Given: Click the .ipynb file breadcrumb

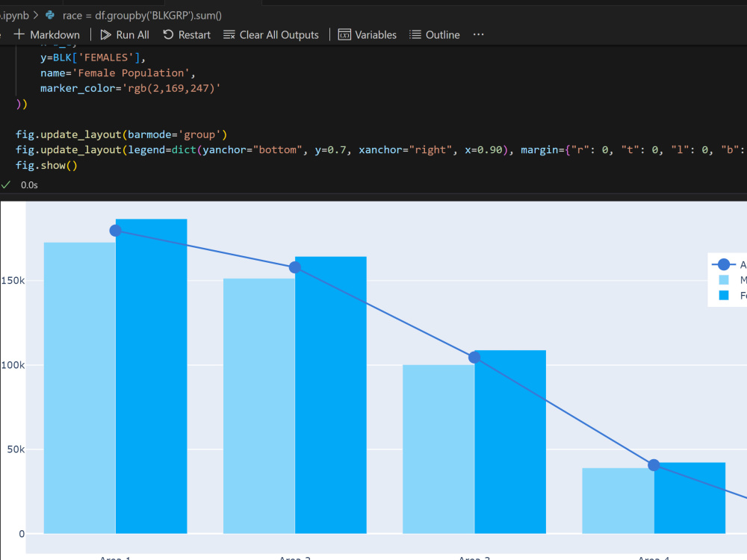Looking at the screenshot, I should pyautogui.click(x=14, y=15).
